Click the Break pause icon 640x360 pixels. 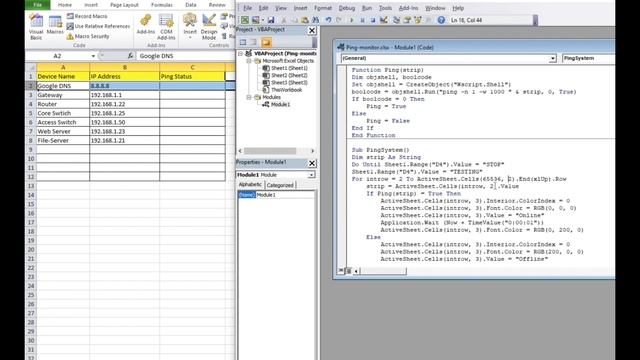click(362, 20)
